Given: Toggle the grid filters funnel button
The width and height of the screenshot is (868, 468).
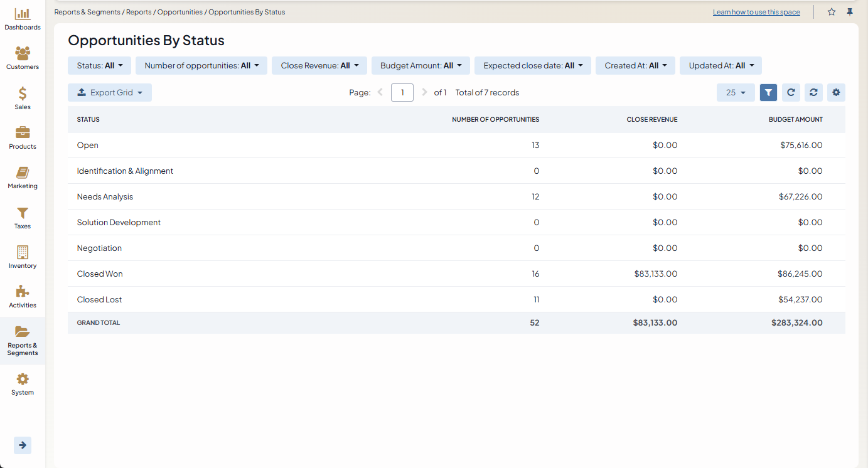Looking at the screenshot, I should click(x=768, y=93).
